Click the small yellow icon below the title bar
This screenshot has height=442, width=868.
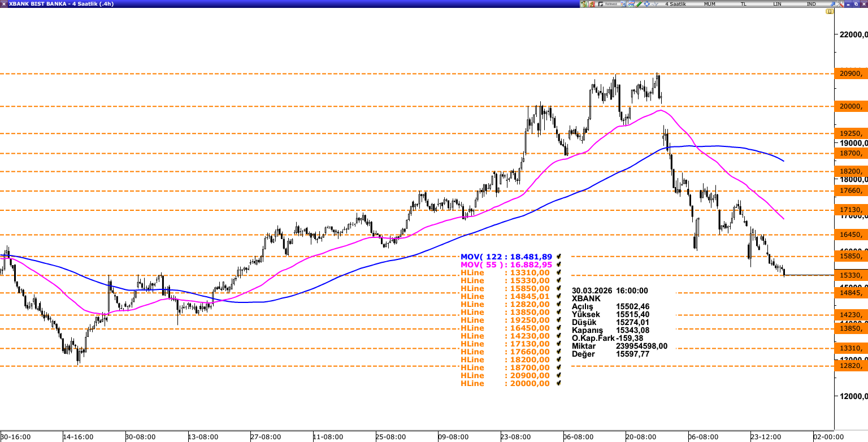click(x=829, y=11)
